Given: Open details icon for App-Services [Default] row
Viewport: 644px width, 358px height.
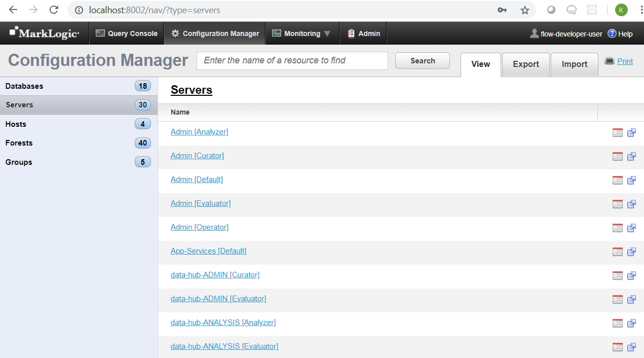Looking at the screenshot, I should pos(617,252).
